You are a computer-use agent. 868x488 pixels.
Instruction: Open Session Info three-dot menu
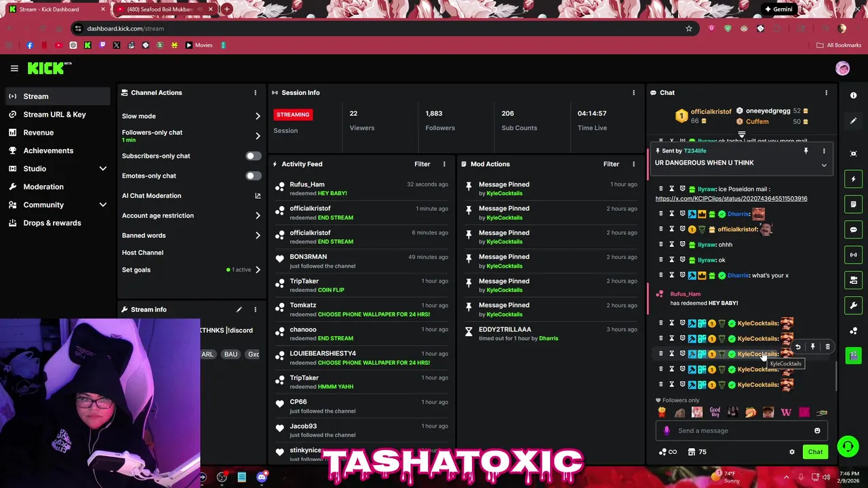[633, 93]
